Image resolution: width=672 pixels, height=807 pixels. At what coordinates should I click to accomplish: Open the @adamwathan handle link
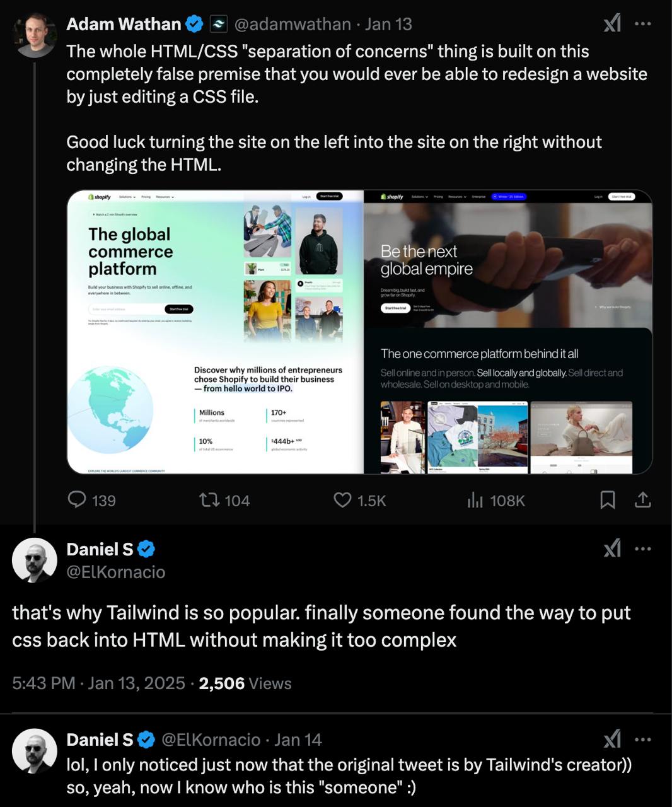[293, 24]
